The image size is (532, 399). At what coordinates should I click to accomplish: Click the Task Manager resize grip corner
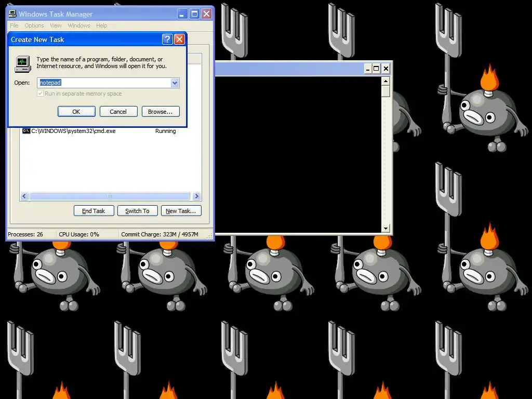[210, 235]
